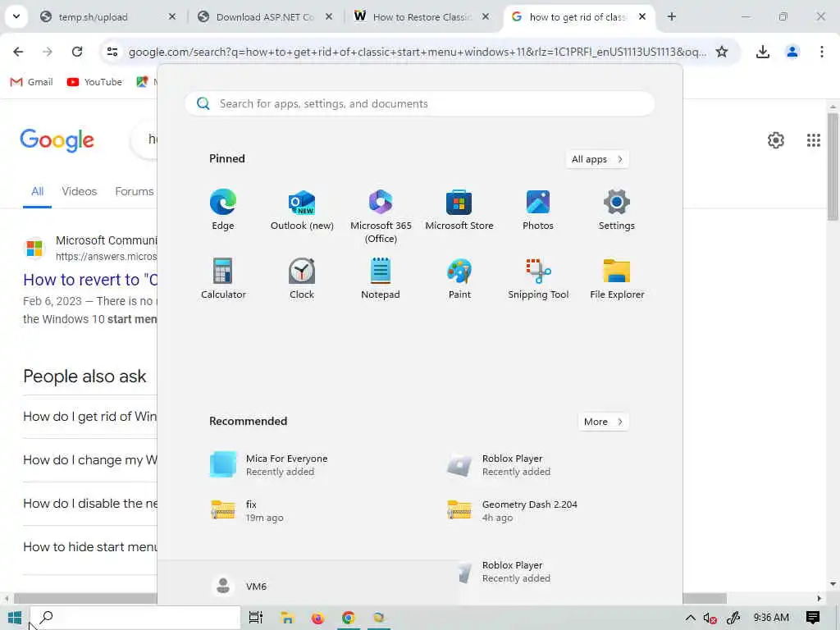Screen dimensions: 840x630
Task: Bookmark this page with star icon
Action: (x=722, y=52)
